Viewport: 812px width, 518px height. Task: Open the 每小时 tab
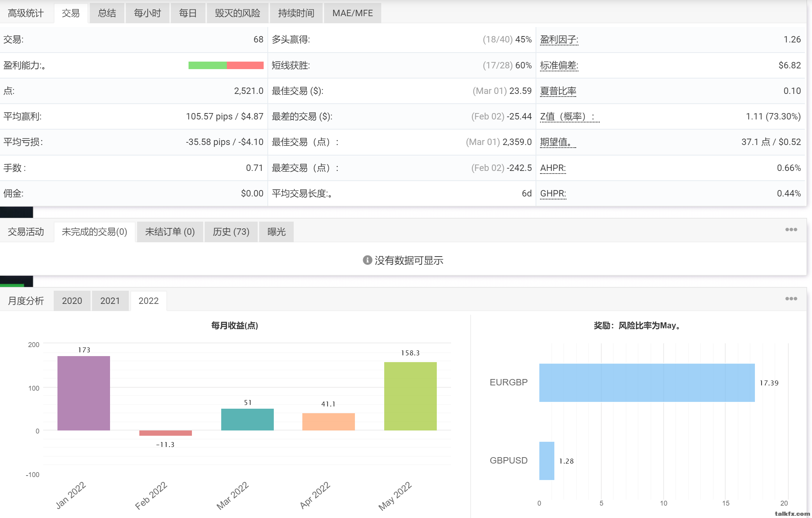tap(148, 13)
